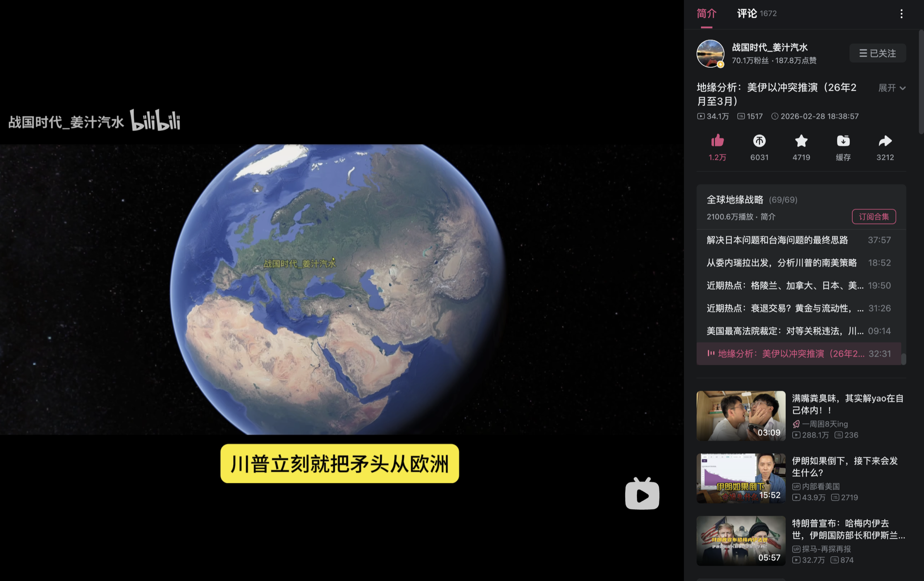The height and width of the screenshot is (581, 924).
Task: Expand video description with 展开
Action: coord(891,88)
